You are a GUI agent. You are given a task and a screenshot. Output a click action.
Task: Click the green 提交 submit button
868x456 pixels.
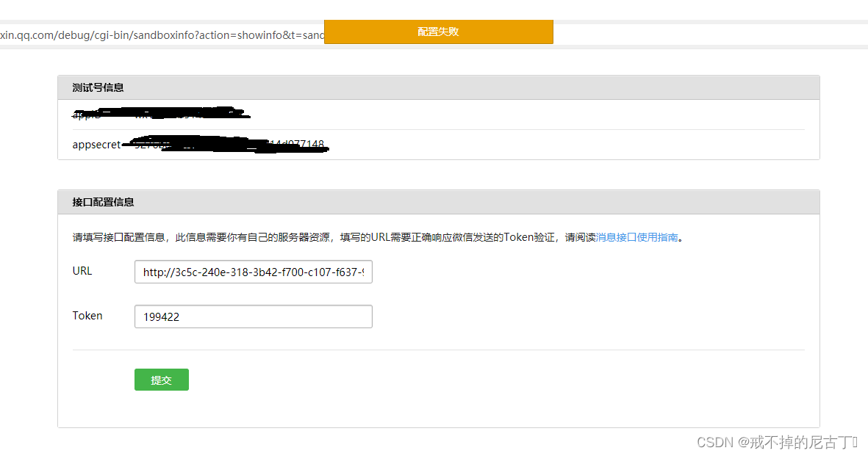coord(161,380)
